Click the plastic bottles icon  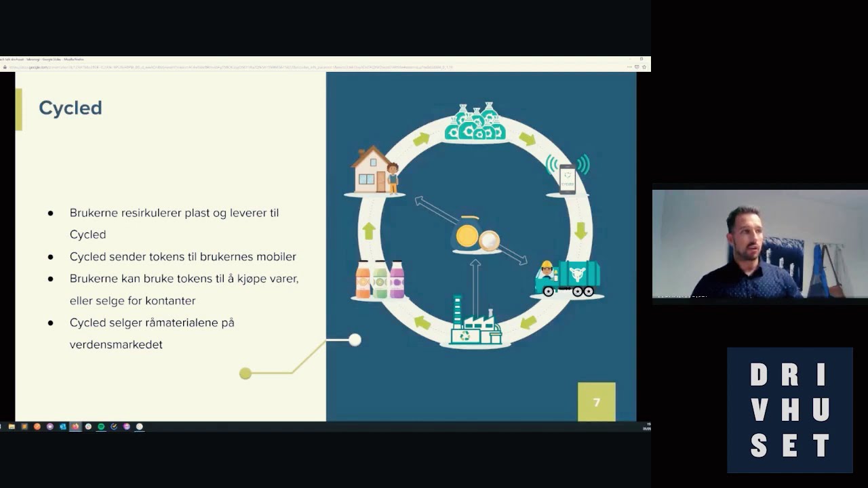coord(380,279)
